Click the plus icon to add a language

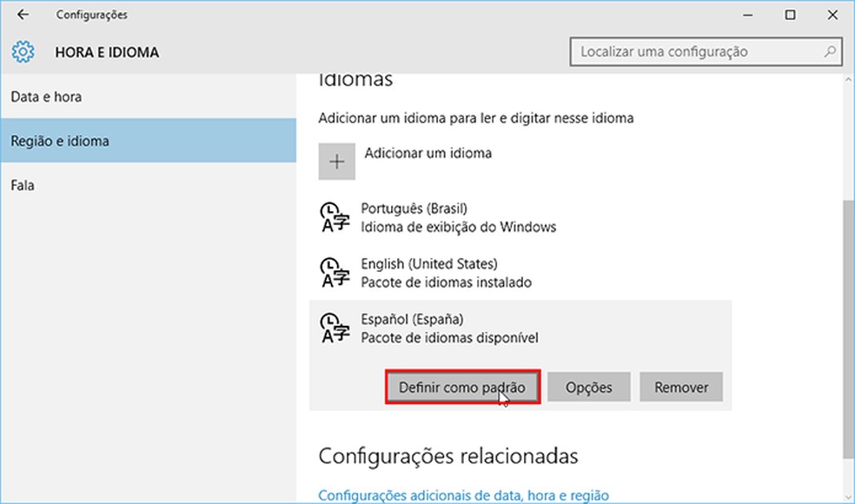(338, 161)
